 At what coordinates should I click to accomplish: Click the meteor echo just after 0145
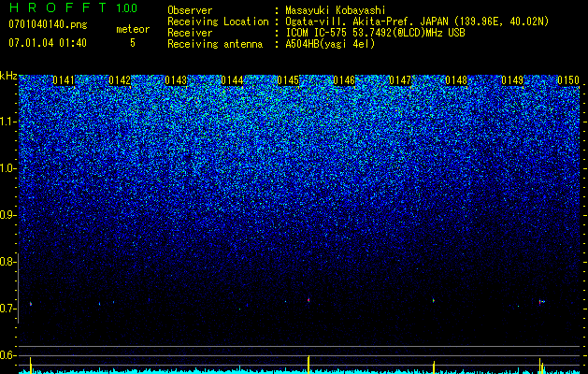(x=308, y=300)
